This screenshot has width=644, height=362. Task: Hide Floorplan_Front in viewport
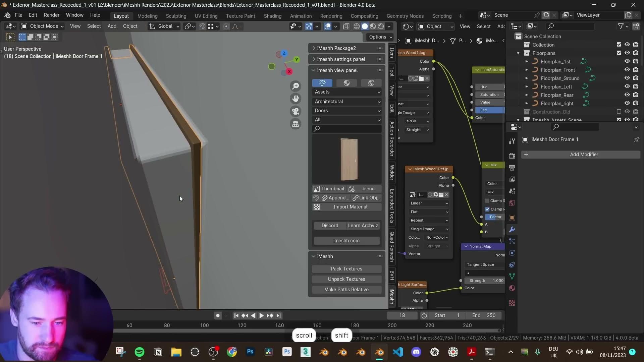(x=627, y=70)
